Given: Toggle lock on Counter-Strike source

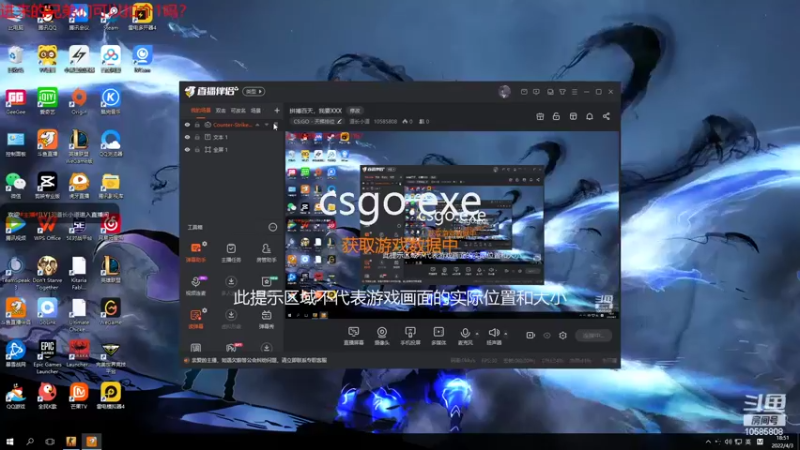Looking at the screenshot, I should tap(197, 124).
